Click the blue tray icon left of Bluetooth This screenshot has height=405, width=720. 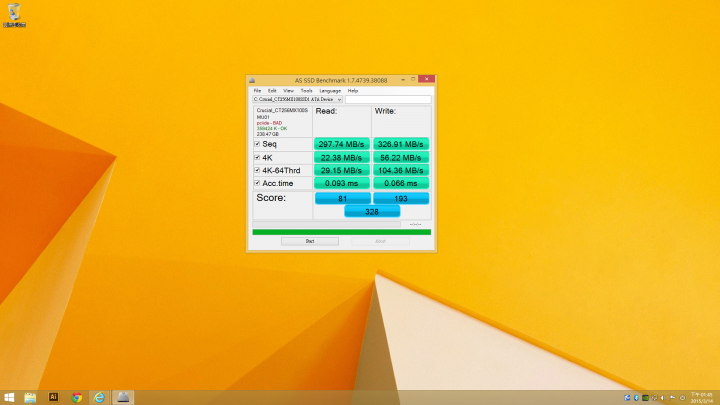[x=627, y=398]
